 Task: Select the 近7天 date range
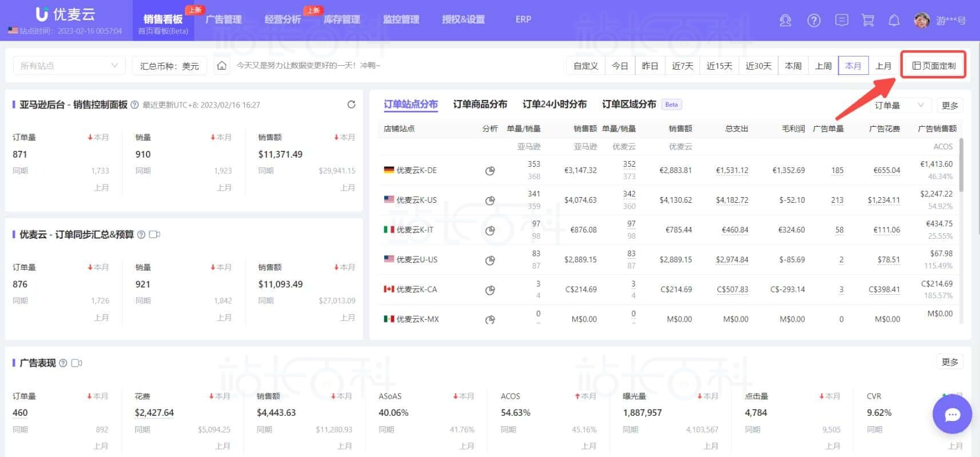click(x=682, y=66)
